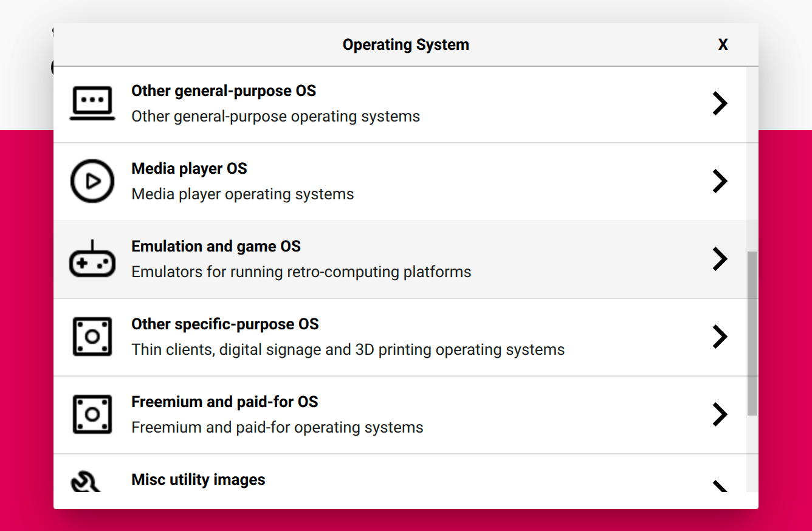Click the wrench icon for utility images
This screenshot has width=812, height=531.
click(86, 482)
